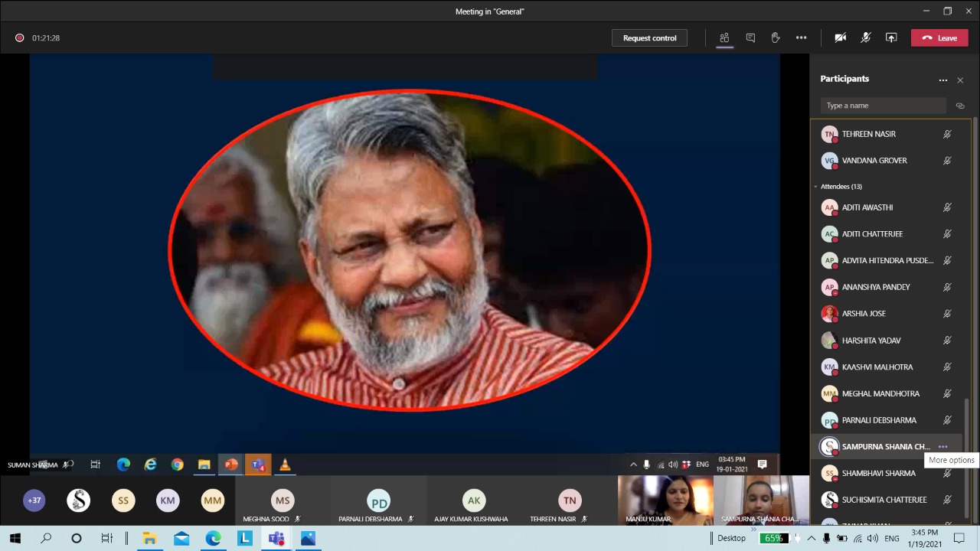This screenshot has width=980, height=551.
Task: Open the meeting chat panel
Action: tap(750, 37)
